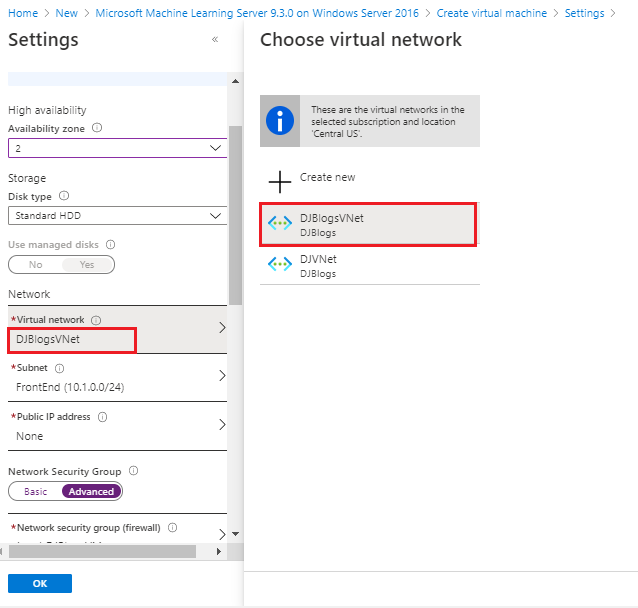Click the Virtual network info icon
Viewport: 638px width, 608px height.
(x=96, y=320)
